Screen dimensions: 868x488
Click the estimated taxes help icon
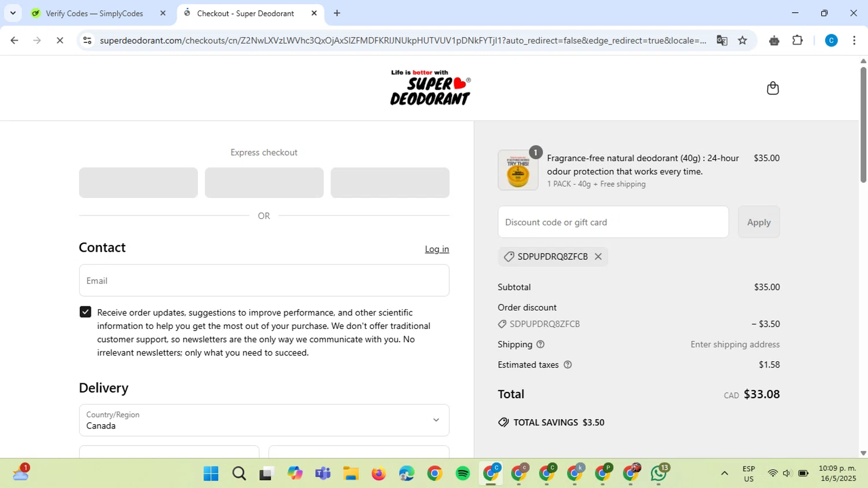click(x=568, y=365)
